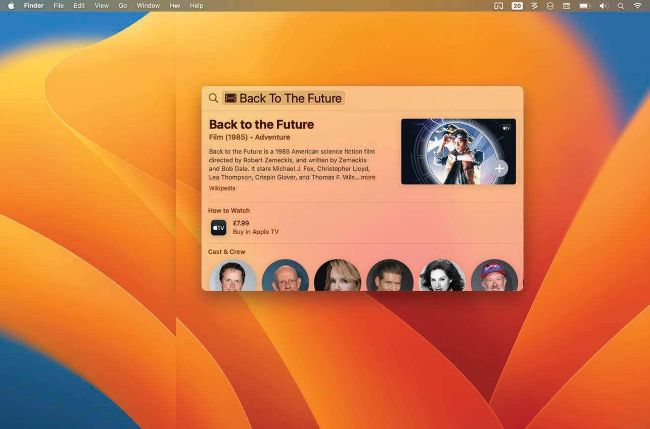Image resolution: width=650 pixels, height=429 pixels.
Task: Click the stacked layers menu bar icon
Action: tap(550, 6)
